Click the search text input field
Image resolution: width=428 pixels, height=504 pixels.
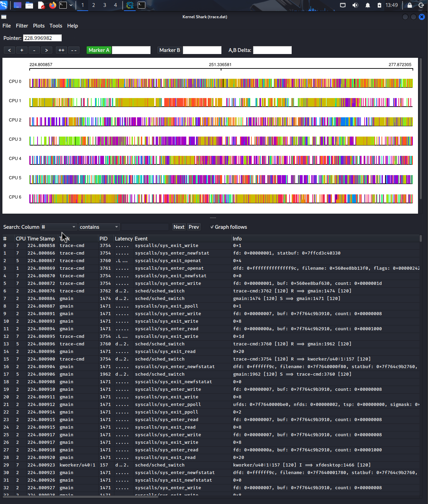145,227
